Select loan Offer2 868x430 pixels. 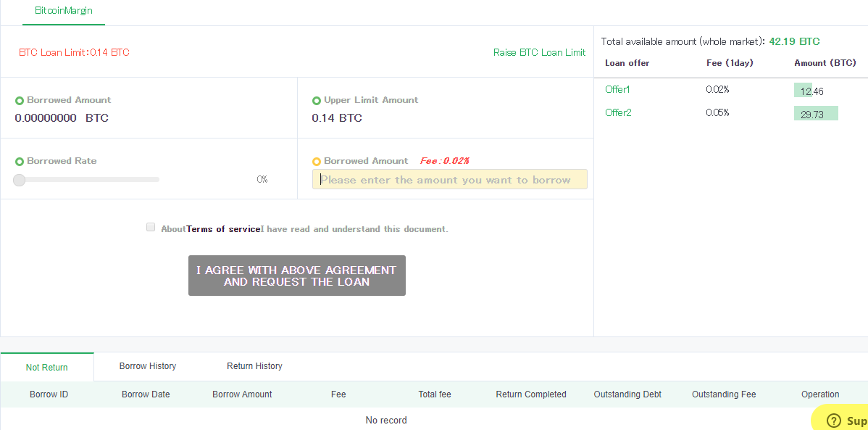(x=618, y=112)
